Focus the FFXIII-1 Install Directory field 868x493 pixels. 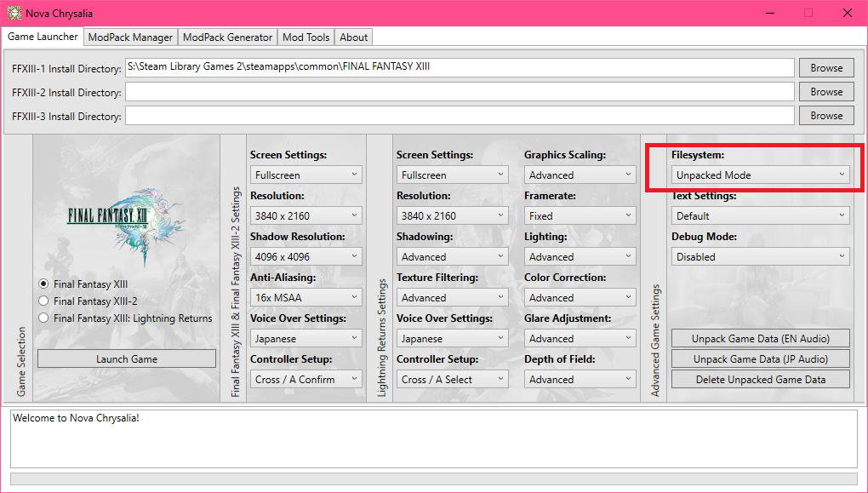coord(460,67)
